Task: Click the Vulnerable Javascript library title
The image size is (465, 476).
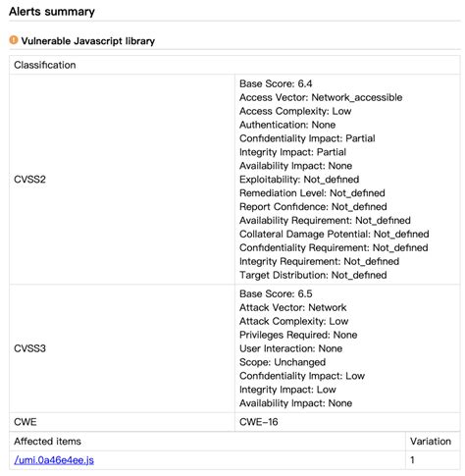Action: pos(88,41)
